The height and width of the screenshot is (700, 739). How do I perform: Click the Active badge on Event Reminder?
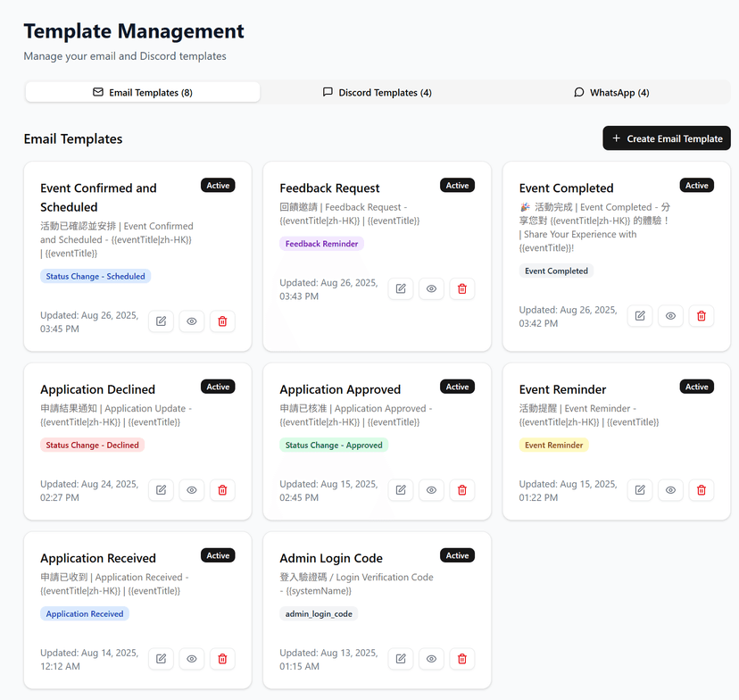pyautogui.click(x=696, y=387)
